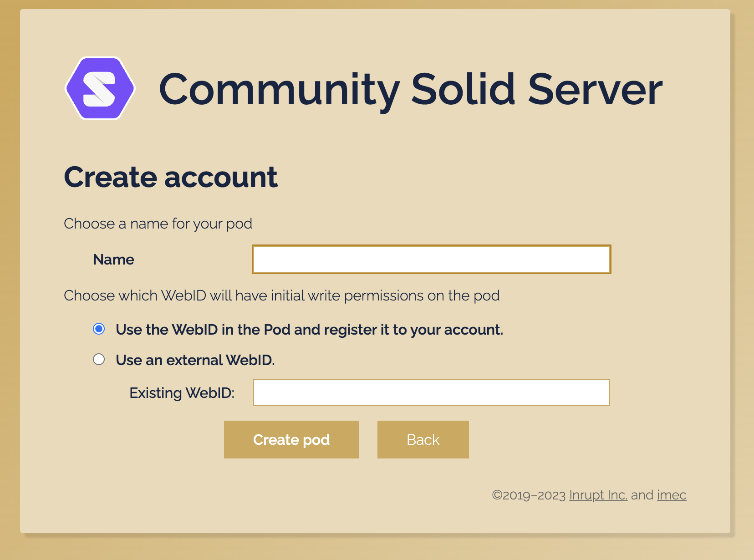Click the "Choose a name for your pod" text
The width and height of the screenshot is (754, 560).
point(158,224)
